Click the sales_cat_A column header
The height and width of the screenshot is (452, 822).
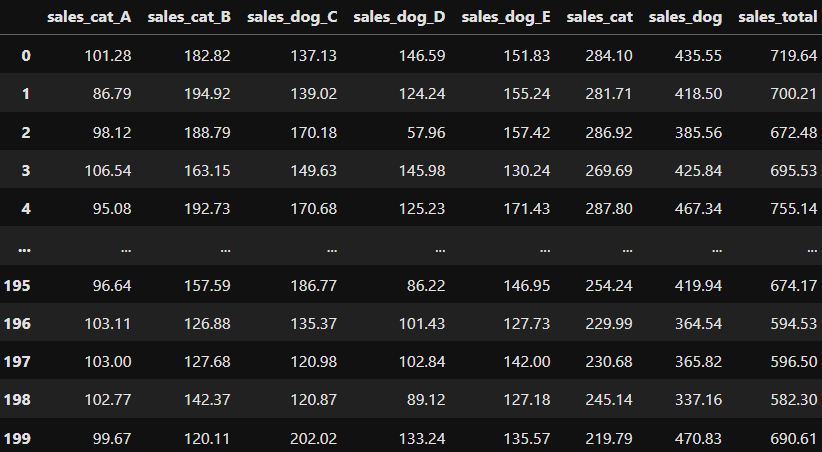coord(89,17)
